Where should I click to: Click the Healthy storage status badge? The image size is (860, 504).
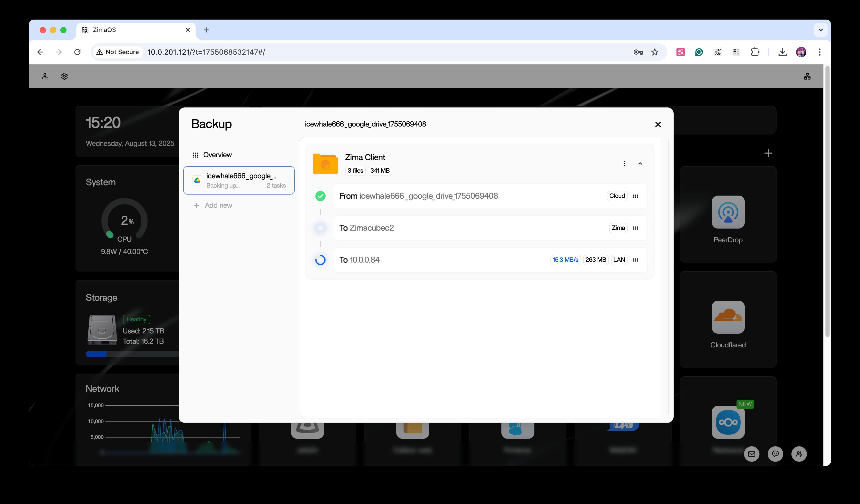[x=137, y=319]
